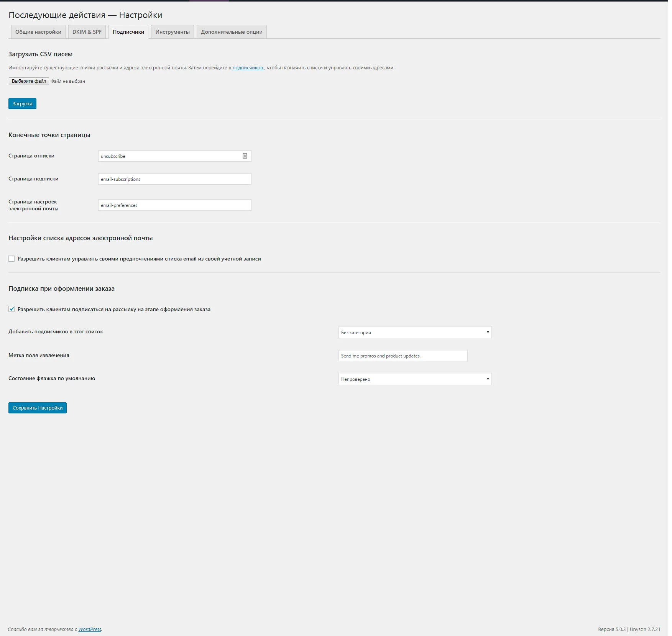This screenshot has width=672, height=636.
Task: Follow the 'подписчиков' link in description
Action: (x=248, y=68)
